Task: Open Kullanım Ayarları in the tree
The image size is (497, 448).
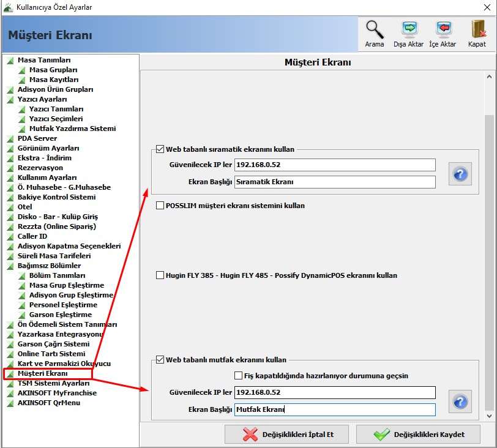Action: click(47, 177)
